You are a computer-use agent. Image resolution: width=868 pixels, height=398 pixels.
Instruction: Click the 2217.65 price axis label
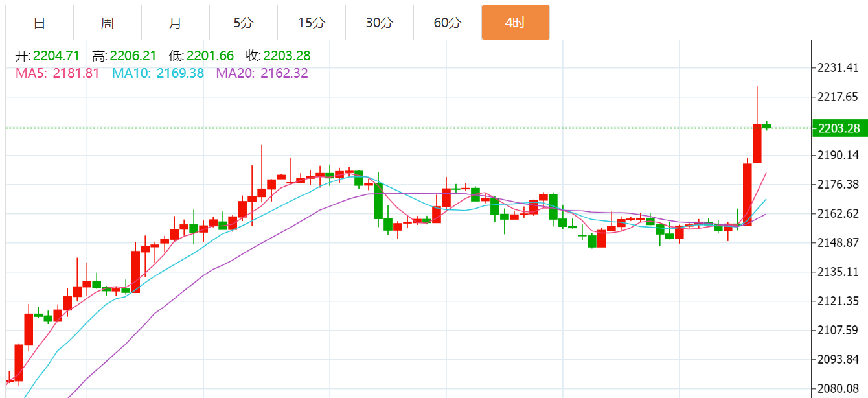coord(838,97)
